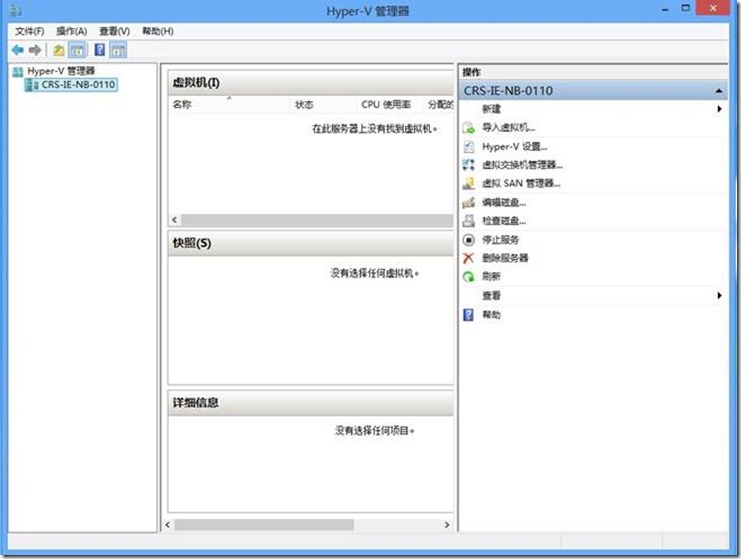Choose 导入虚拟机... action
The width and height of the screenshot is (741, 559).
508,128
